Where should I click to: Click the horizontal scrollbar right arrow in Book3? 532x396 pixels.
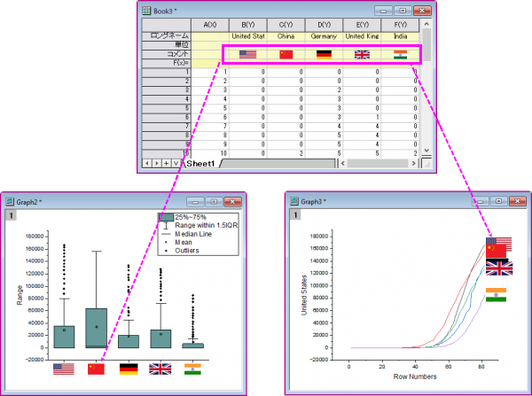click(413, 163)
